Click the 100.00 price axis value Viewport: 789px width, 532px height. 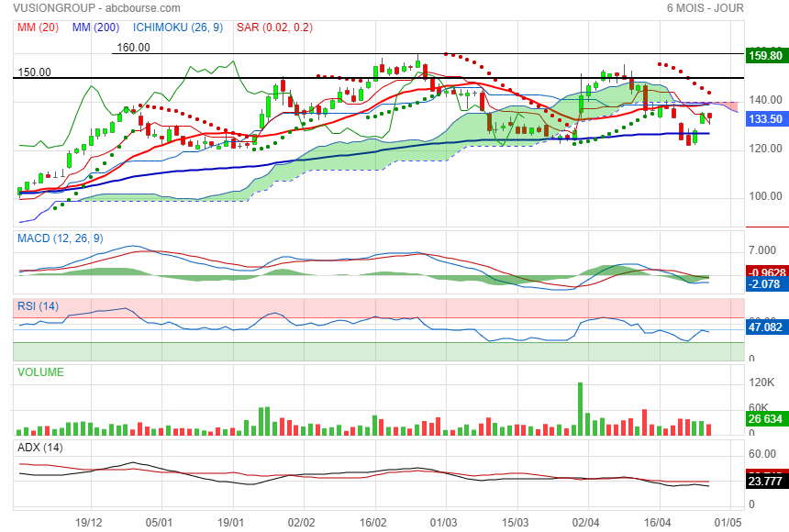point(765,196)
